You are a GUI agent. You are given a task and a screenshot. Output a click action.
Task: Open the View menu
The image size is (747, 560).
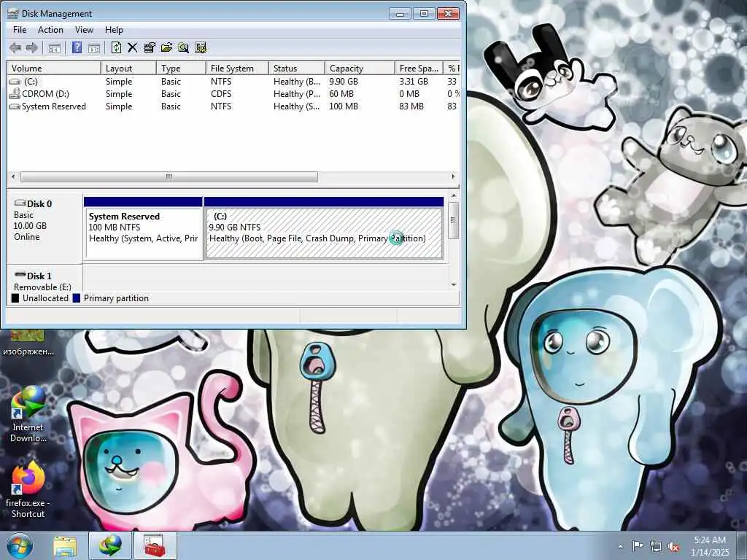coord(84,29)
